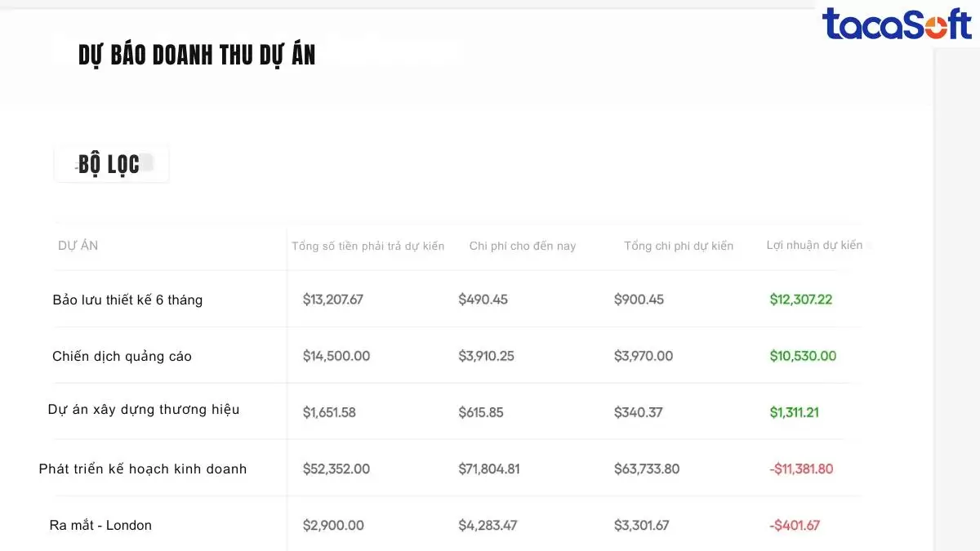Viewport: 980px width, 551px height.
Task: Select project Dự án xây dựng thương hiệu
Action: [x=144, y=409]
